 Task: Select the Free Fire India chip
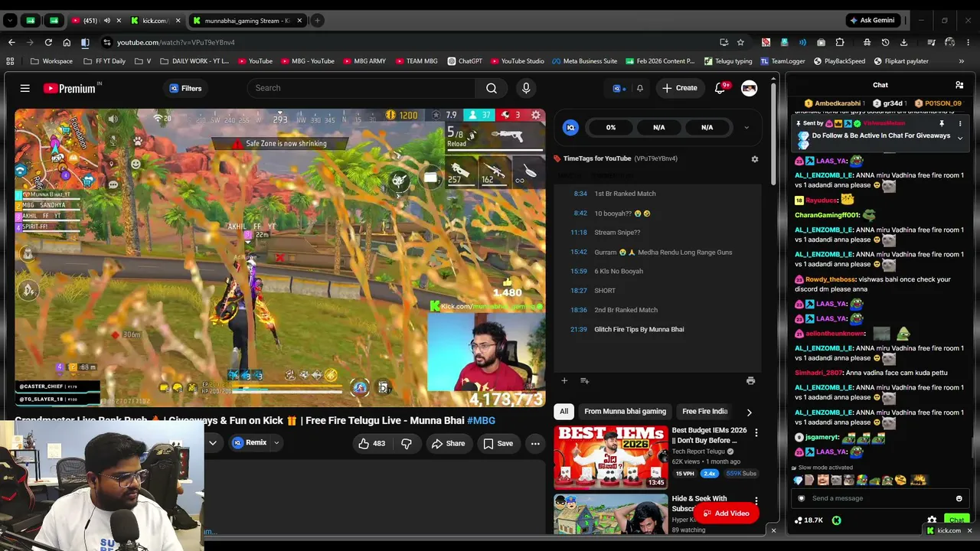pyautogui.click(x=704, y=411)
